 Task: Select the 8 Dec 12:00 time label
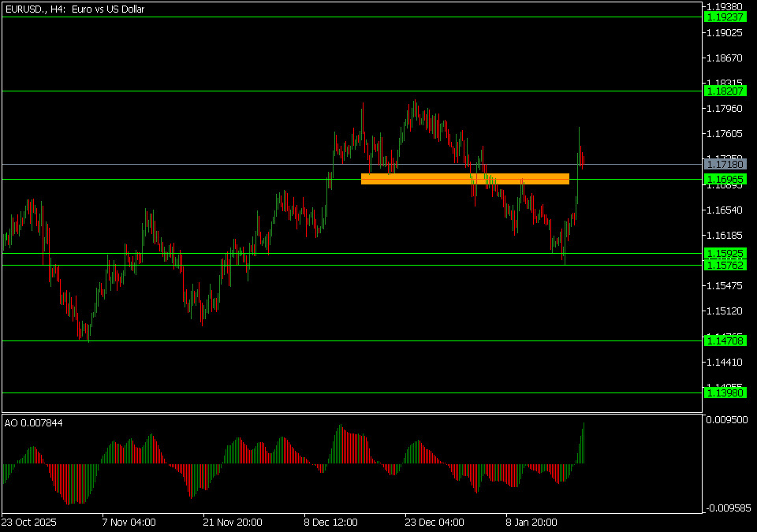click(331, 522)
